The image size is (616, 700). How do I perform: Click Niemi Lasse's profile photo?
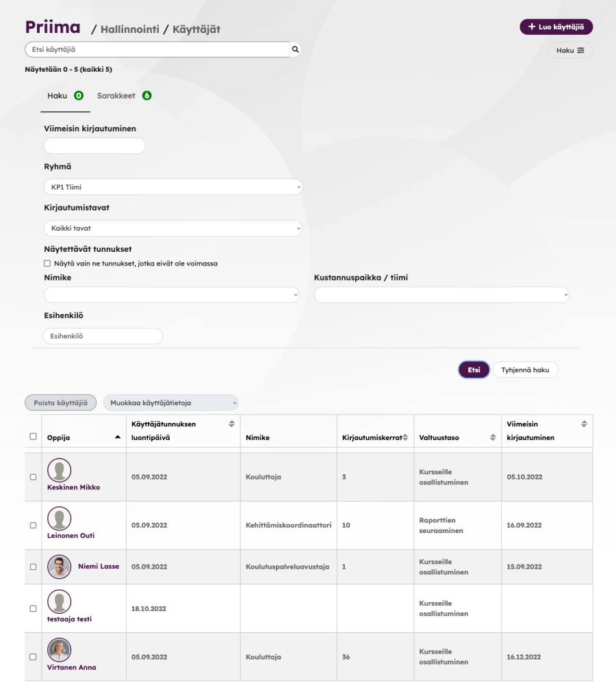point(60,567)
